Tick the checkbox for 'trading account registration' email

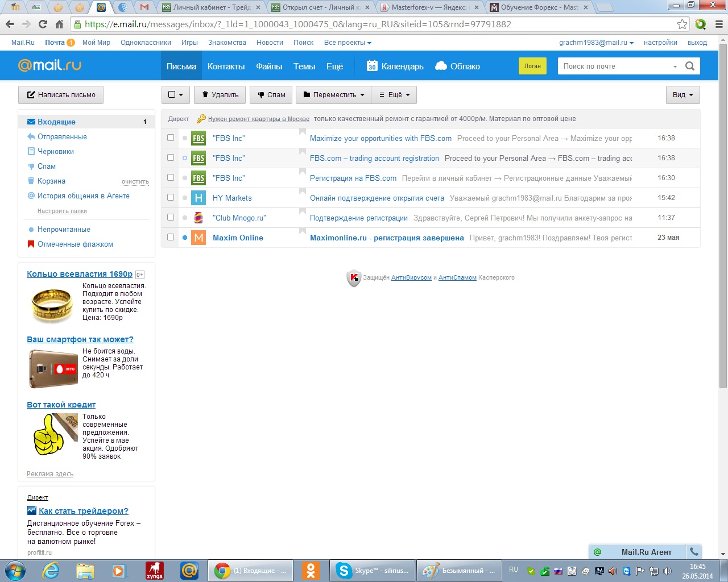171,157
